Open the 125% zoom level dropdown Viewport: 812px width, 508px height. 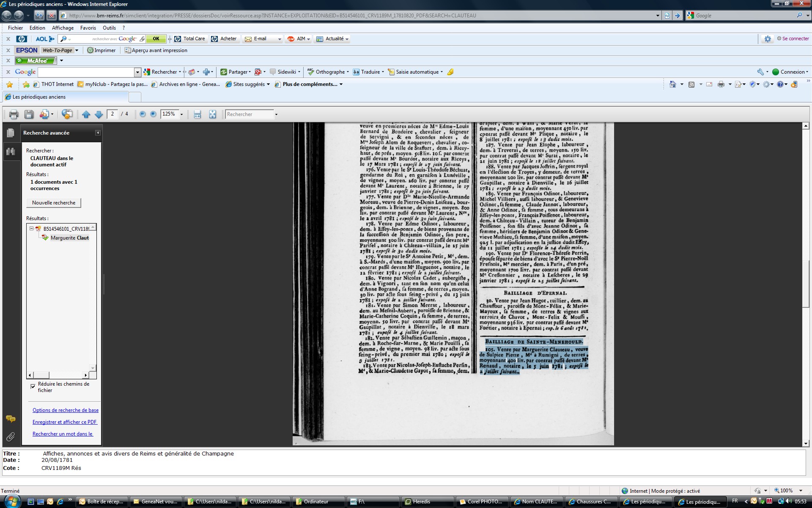tap(182, 114)
